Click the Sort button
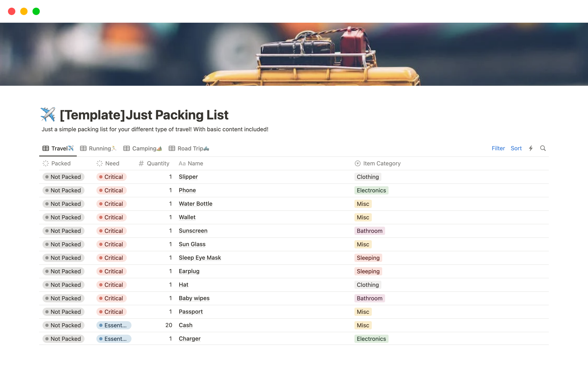Image resolution: width=588 pixels, height=368 pixels. click(516, 148)
